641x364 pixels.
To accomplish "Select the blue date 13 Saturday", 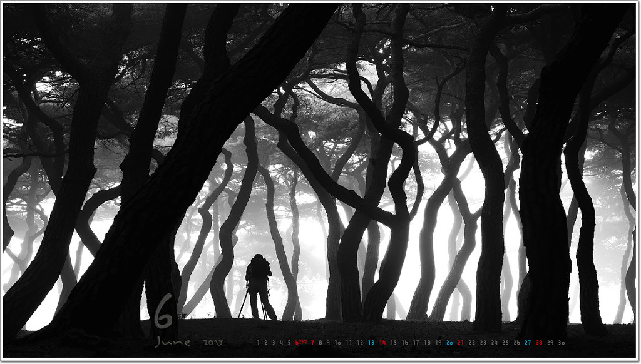I will 371,343.
